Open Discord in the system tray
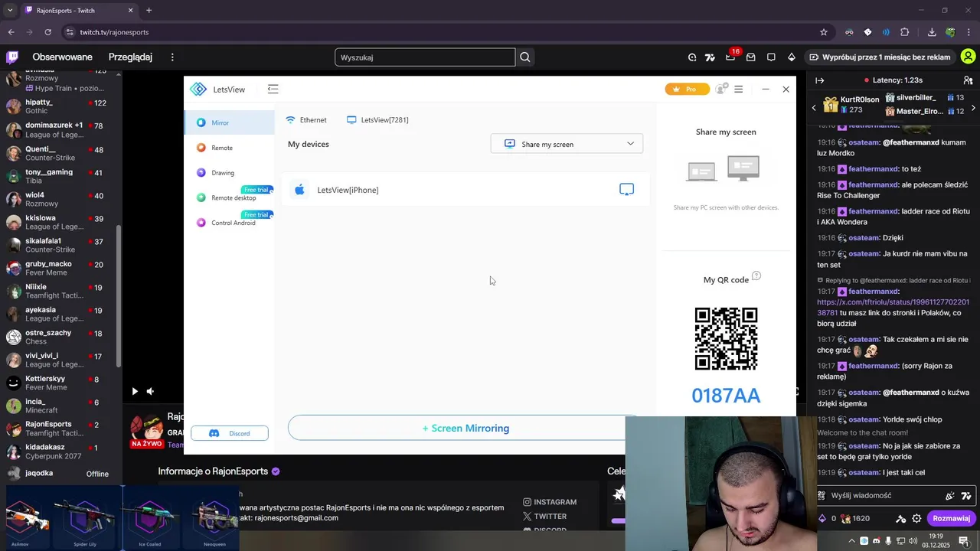Image resolution: width=980 pixels, height=551 pixels. (877, 541)
